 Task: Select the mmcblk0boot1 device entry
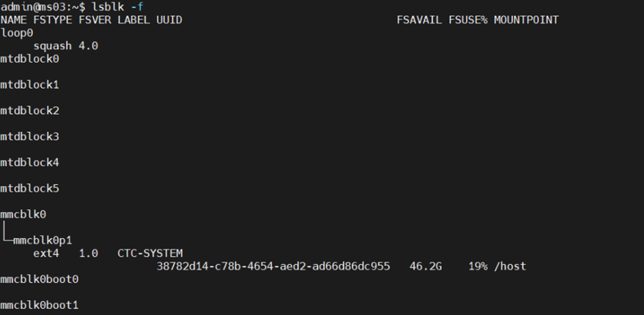point(39,305)
